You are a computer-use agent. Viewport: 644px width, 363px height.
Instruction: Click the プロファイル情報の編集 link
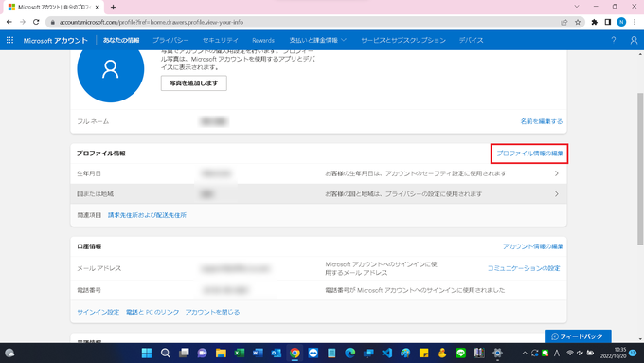coord(529,154)
